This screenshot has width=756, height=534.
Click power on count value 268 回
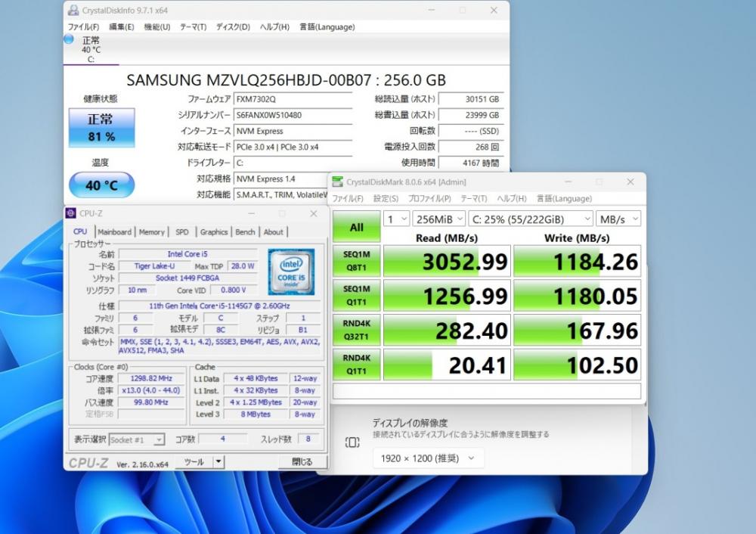tap(470, 147)
